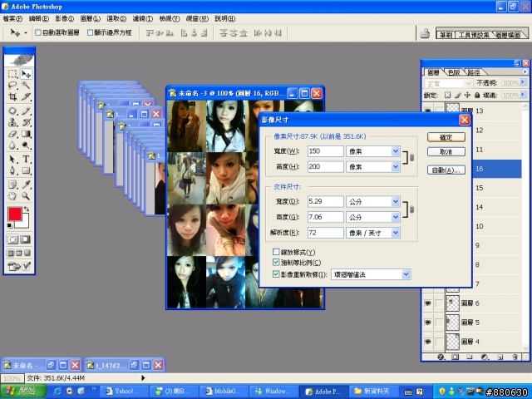532x399 pixels.
Task: Click the Windows Start button
Action: pyautogui.click(x=23, y=392)
